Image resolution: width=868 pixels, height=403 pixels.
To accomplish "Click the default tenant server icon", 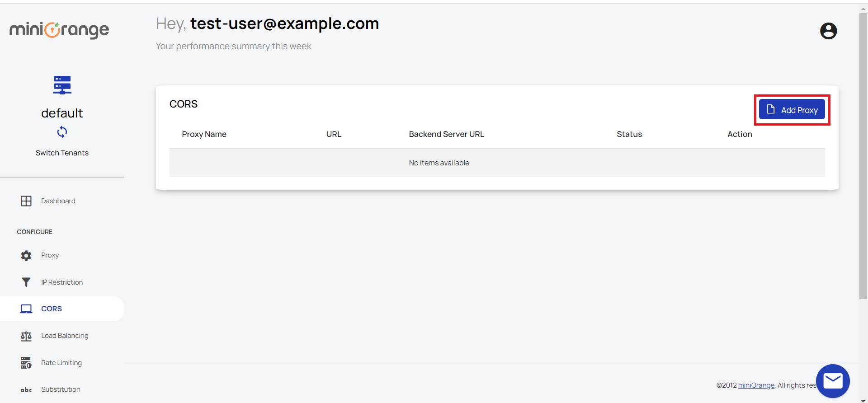I will pyautogui.click(x=62, y=85).
